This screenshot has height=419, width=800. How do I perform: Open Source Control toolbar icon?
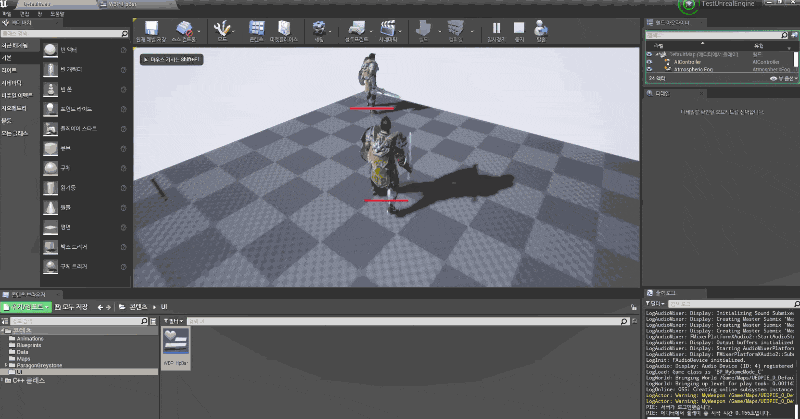pyautogui.click(x=184, y=28)
